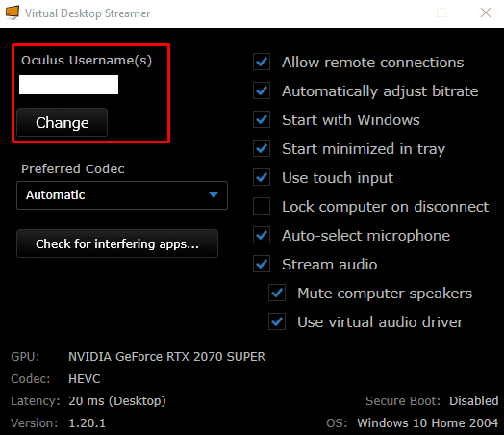Click the disabled maximize window icon
Viewport: 504px width, 435px height.
tap(441, 13)
